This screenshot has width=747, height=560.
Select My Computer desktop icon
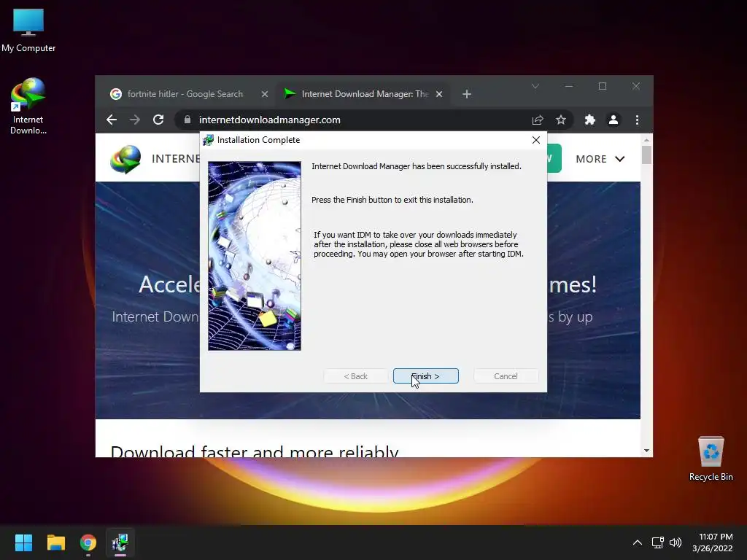point(28,31)
